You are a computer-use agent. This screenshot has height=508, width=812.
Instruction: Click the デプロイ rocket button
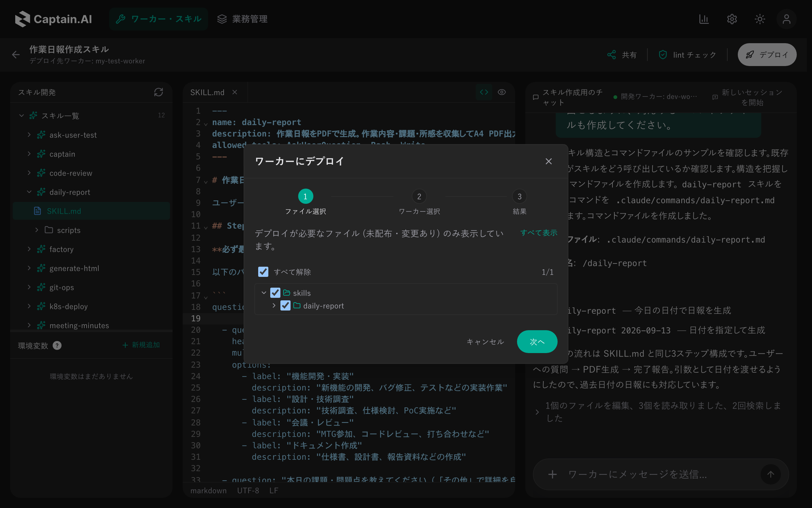767,54
